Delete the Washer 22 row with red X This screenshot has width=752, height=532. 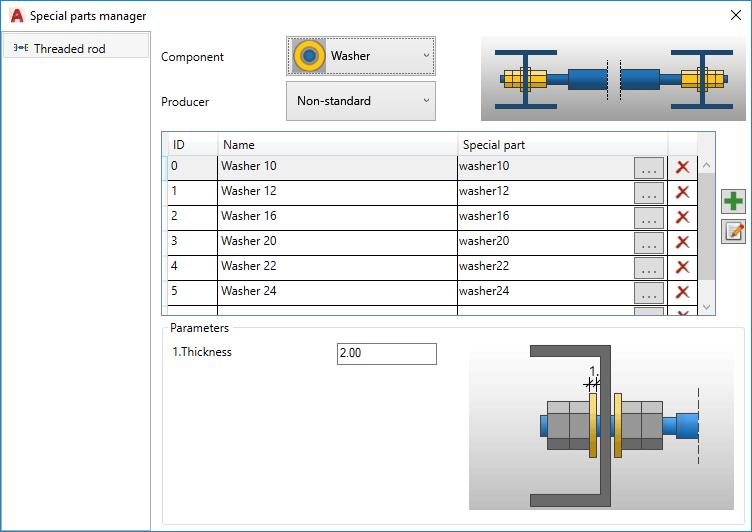point(682,267)
